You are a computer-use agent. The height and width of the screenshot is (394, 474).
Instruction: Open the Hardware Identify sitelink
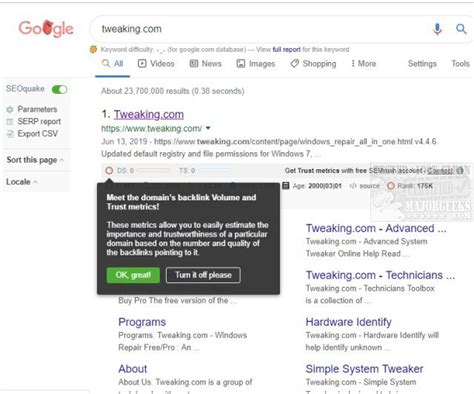[x=348, y=322]
